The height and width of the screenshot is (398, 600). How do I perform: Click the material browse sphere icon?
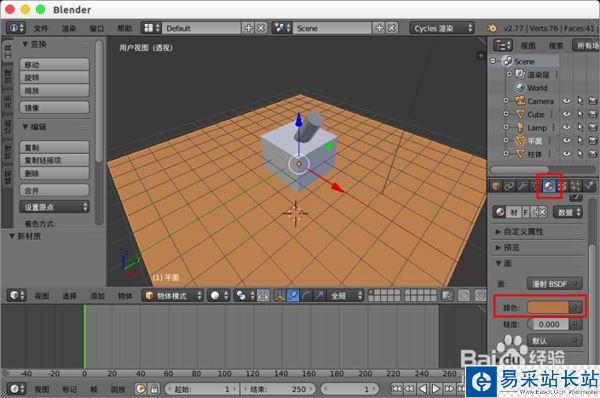point(500,212)
